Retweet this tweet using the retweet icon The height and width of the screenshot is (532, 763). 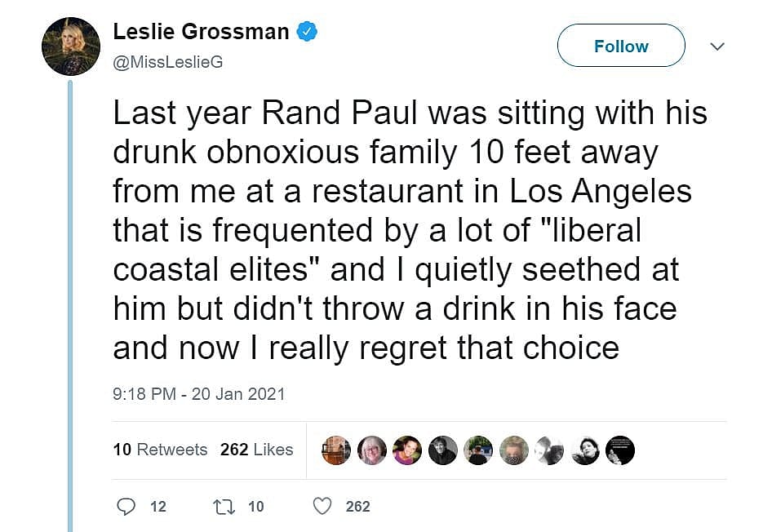point(223,507)
